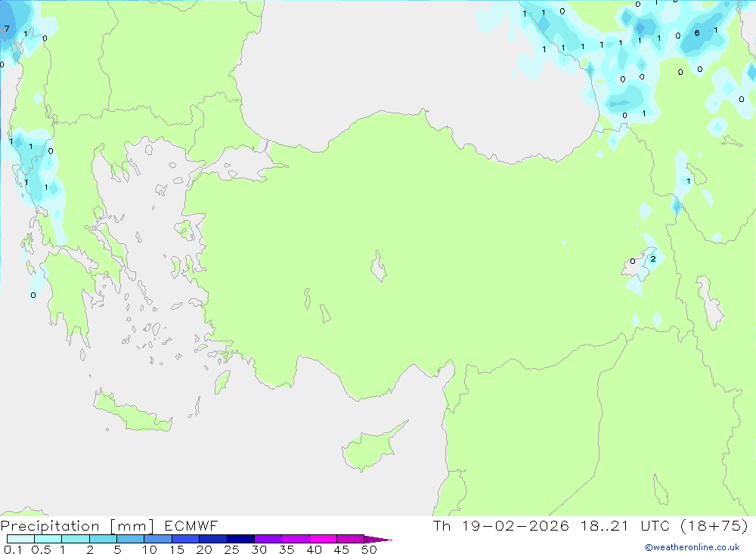756x554 pixels.
Task: Select the 10–15 mm legend swatch
Action: 158,539
